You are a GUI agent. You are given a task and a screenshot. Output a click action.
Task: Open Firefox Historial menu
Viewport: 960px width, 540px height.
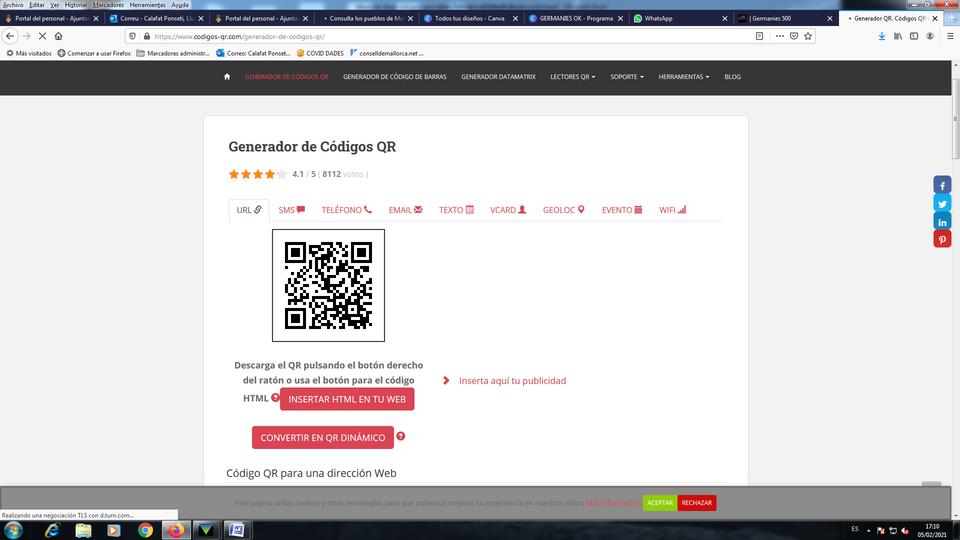pos(76,4)
